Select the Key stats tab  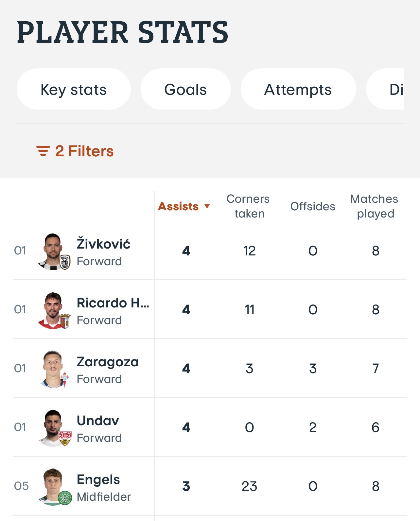[74, 89]
